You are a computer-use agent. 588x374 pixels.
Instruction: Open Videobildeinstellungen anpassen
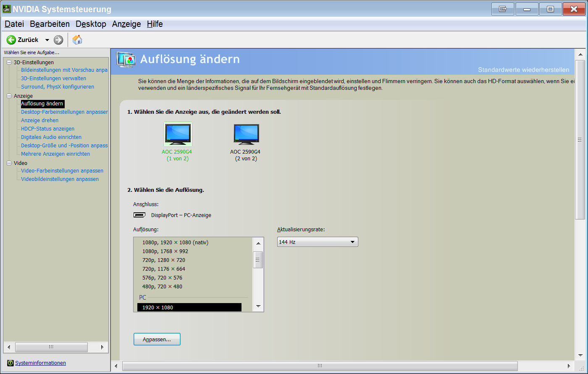click(60, 179)
